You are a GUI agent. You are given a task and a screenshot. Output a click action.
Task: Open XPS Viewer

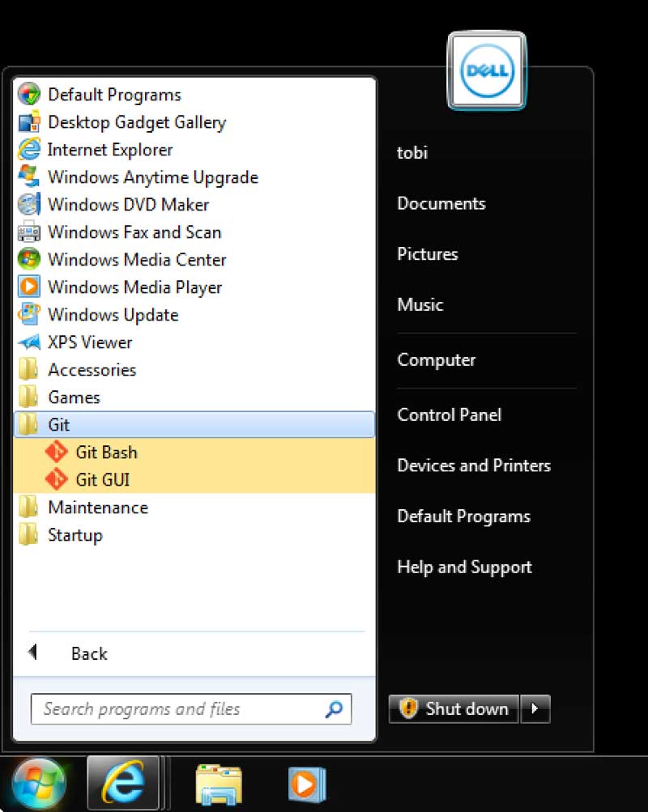click(x=89, y=342)
